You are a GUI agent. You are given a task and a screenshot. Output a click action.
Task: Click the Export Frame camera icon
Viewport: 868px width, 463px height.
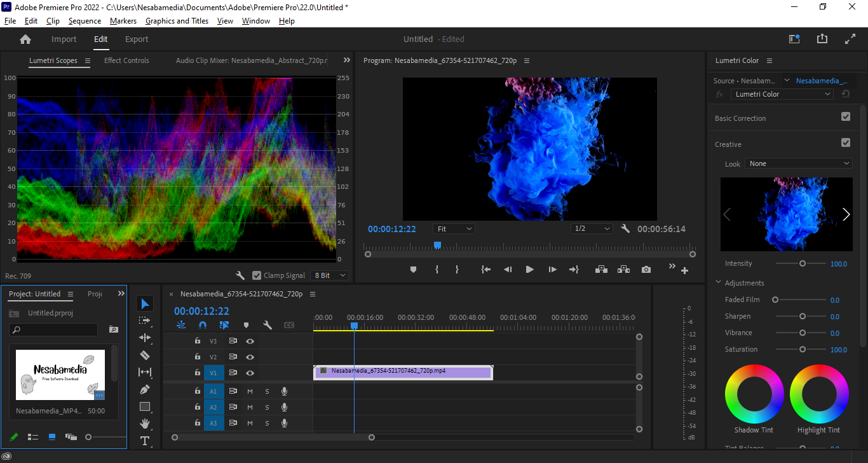click(x=646, y=270)
